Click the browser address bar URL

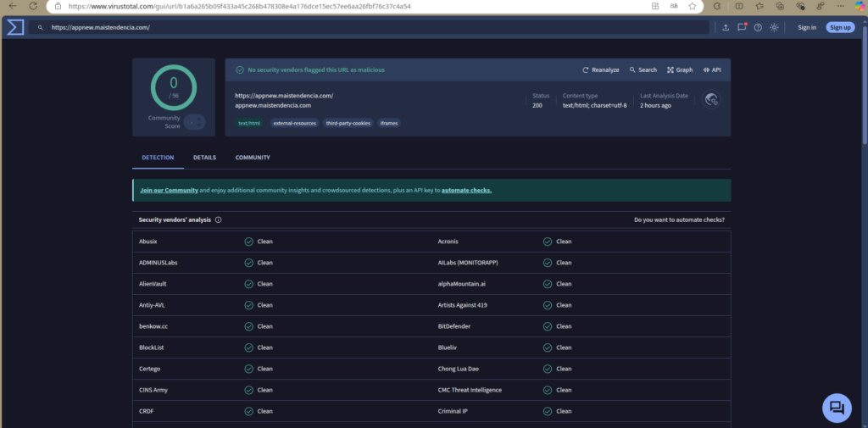tap(240, 6)
